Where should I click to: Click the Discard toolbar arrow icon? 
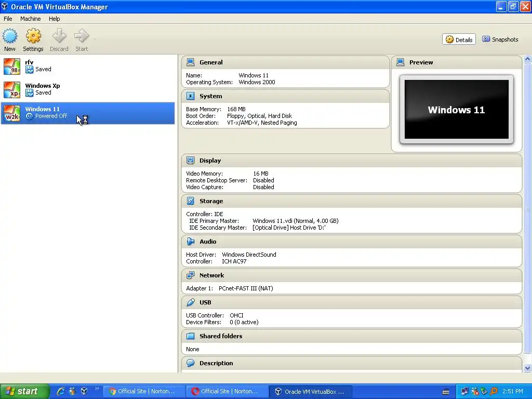(59, 36)
